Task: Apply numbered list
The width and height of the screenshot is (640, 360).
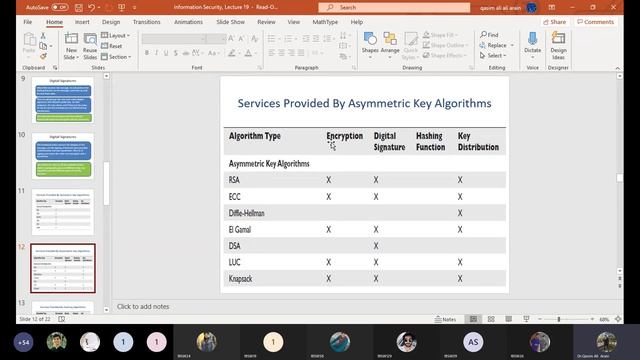Action: pyautogui.click(x=288, y=39)
